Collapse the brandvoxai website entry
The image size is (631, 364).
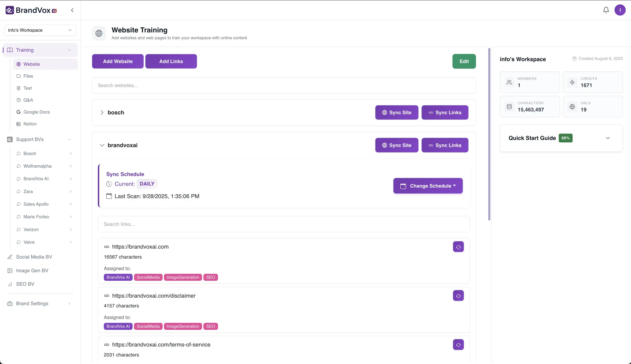[102, 145]
